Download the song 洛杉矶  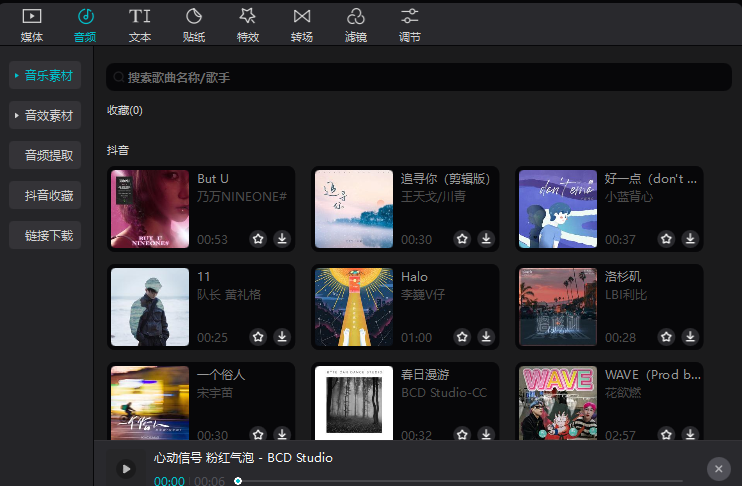click(690, 336)
